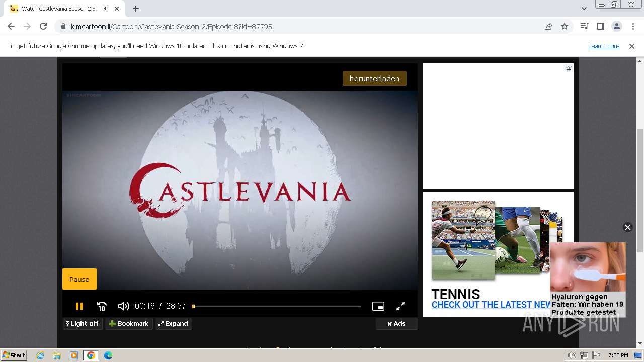Switch to Chrome on the taskbar
Screen dimensions: 644x362
91,355
